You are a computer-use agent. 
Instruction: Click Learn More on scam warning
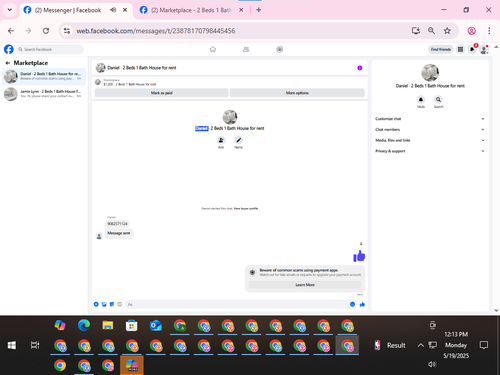[305, 285]
